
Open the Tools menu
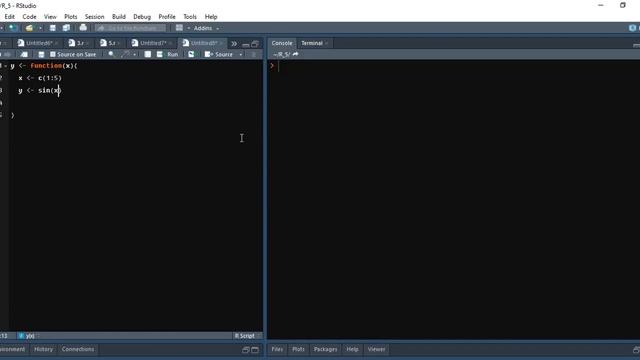pyautogui.click(x=190, y=17)
